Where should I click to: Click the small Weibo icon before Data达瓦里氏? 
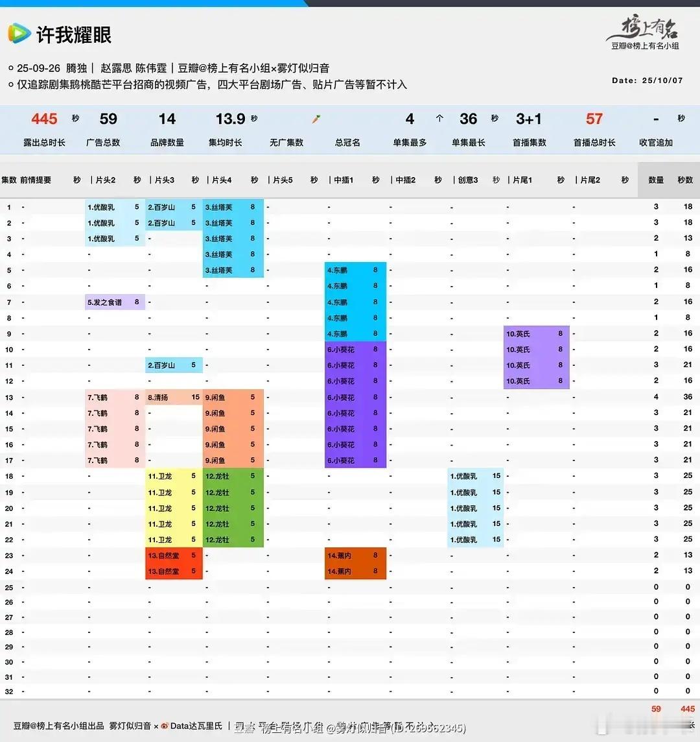[x=164, y=726]
